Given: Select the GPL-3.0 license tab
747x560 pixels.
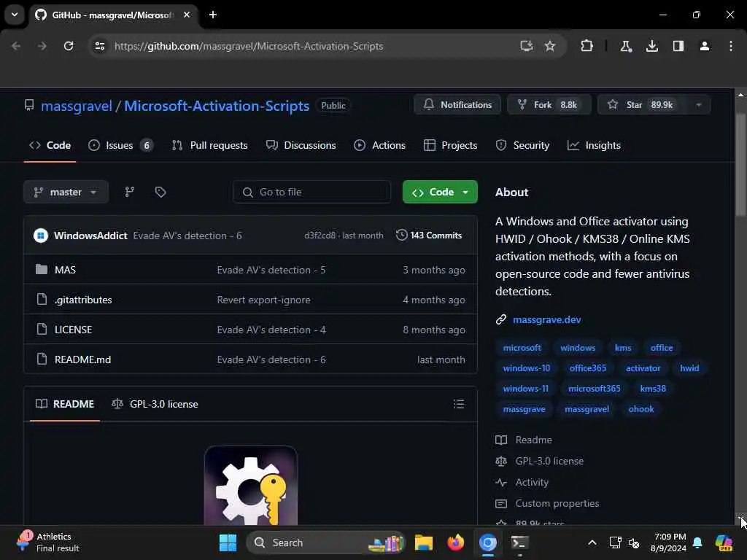Looking at the screenshot, I should click(155, 404).
